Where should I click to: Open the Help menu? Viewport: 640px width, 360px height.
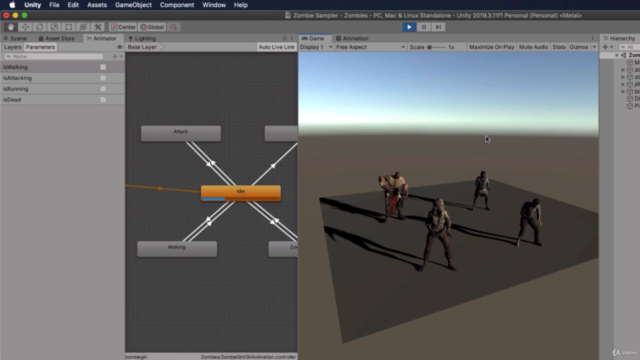click(x=240, y=5)
